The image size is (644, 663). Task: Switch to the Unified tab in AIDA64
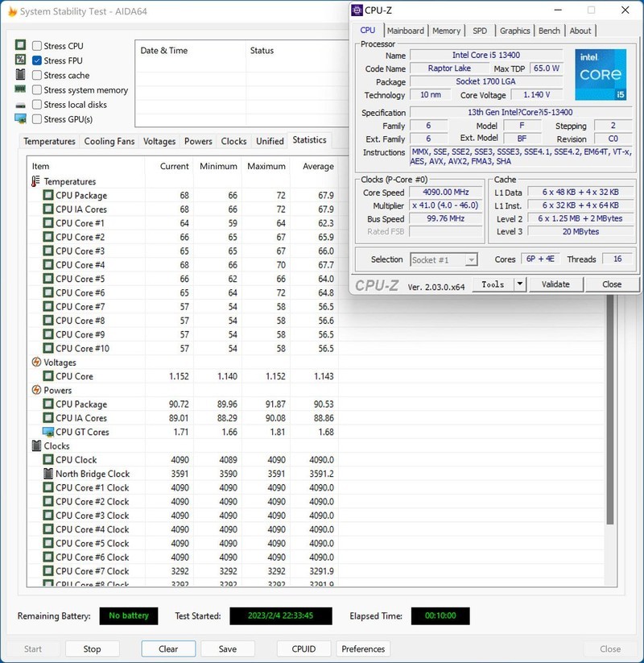pyautogui.click(x=269, y=141)
